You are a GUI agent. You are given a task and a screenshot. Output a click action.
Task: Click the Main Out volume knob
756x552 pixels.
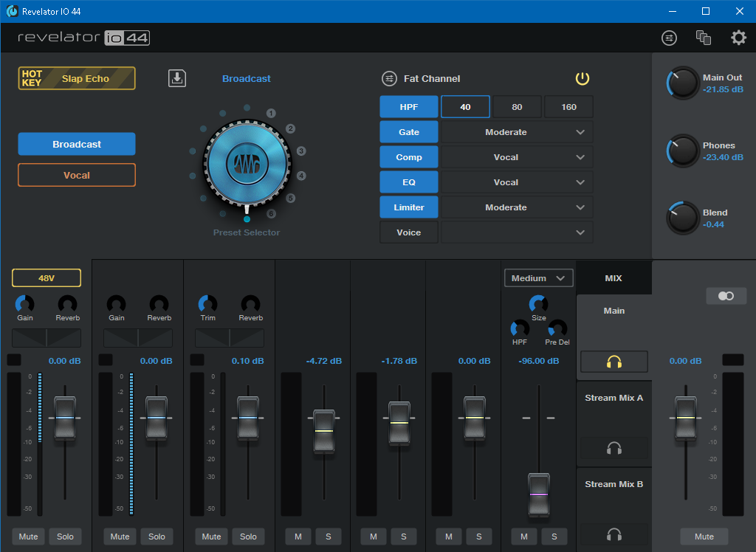(x=683, y=83)
